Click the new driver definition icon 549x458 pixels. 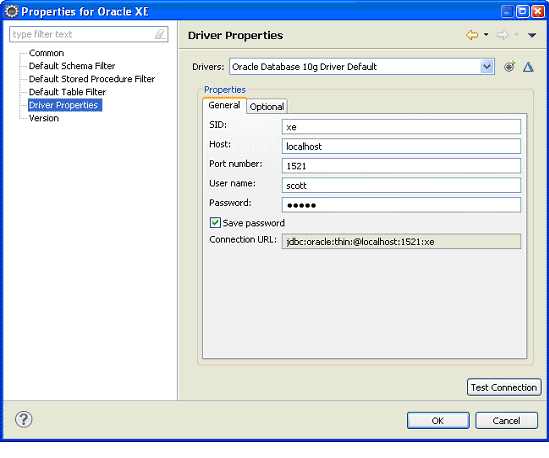coord(510,67)
